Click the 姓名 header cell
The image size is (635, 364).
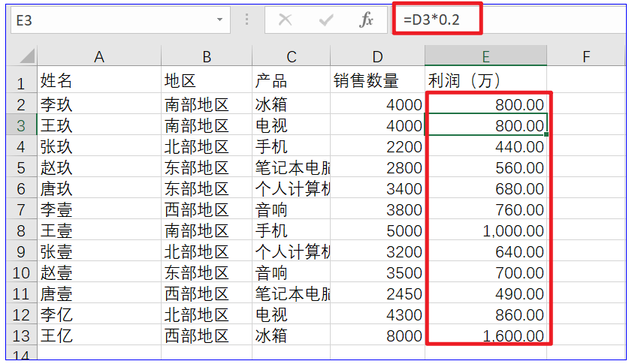tap(99, 80)
